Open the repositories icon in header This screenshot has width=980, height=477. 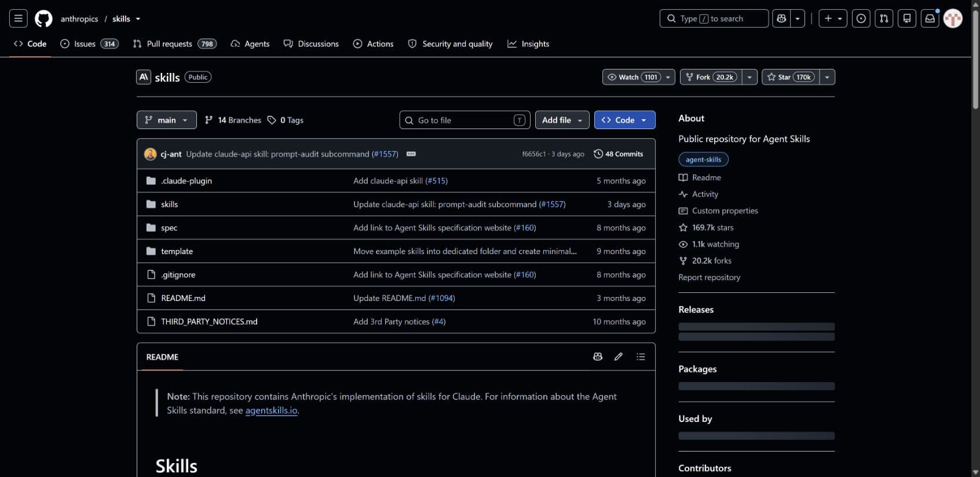pos(907,19)
